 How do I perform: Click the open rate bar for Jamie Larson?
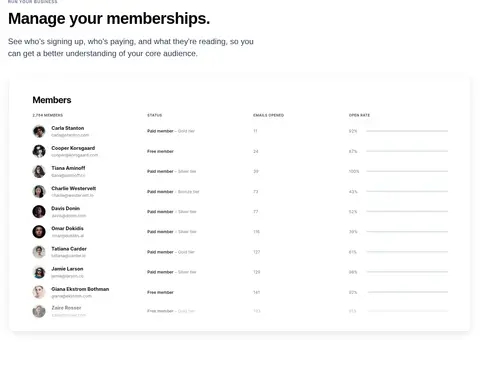[407, 272]
